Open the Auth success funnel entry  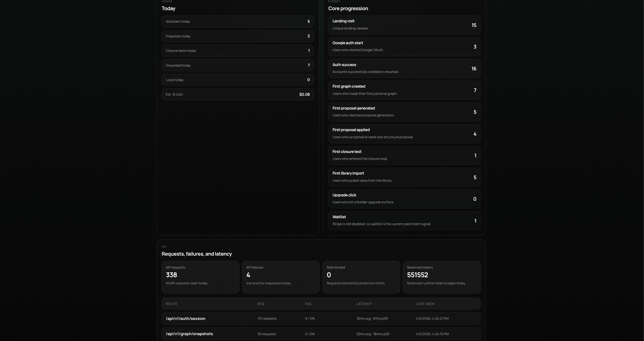pos(404,68)
